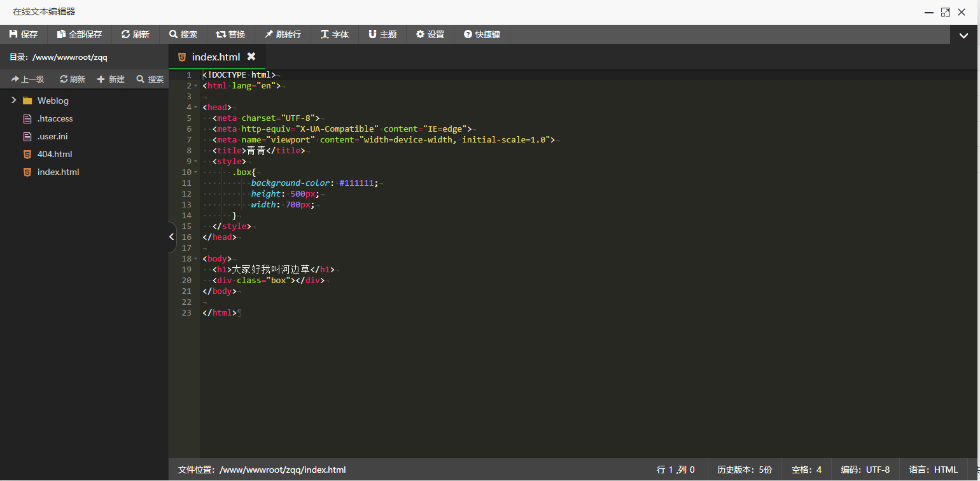Fold the body tag on line 18
Screen dimensions: 980x481
196,258
